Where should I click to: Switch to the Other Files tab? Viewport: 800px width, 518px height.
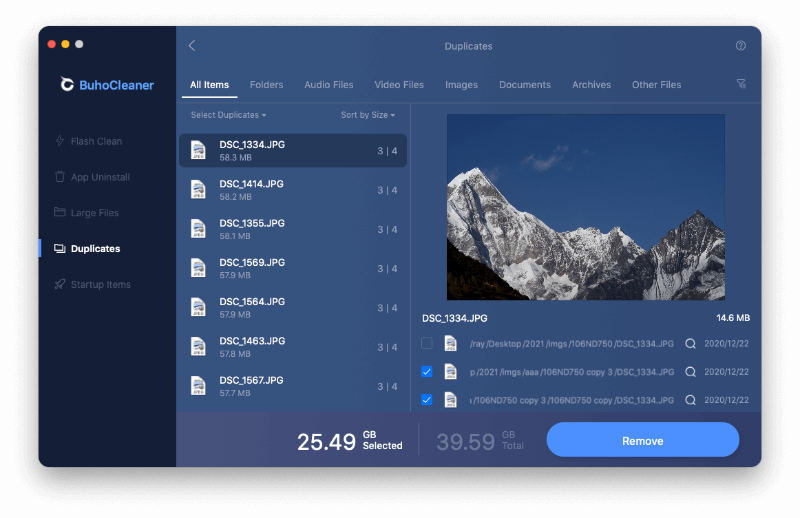coord(656,85)
